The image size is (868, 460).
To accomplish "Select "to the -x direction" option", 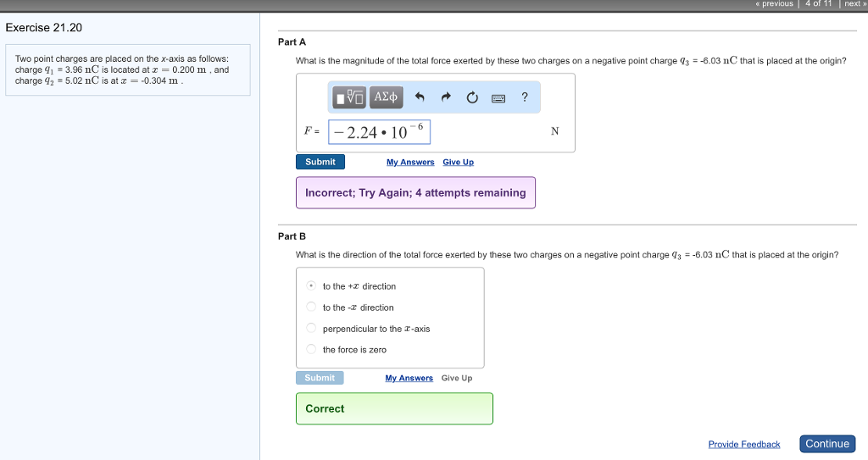I will 311,307.
